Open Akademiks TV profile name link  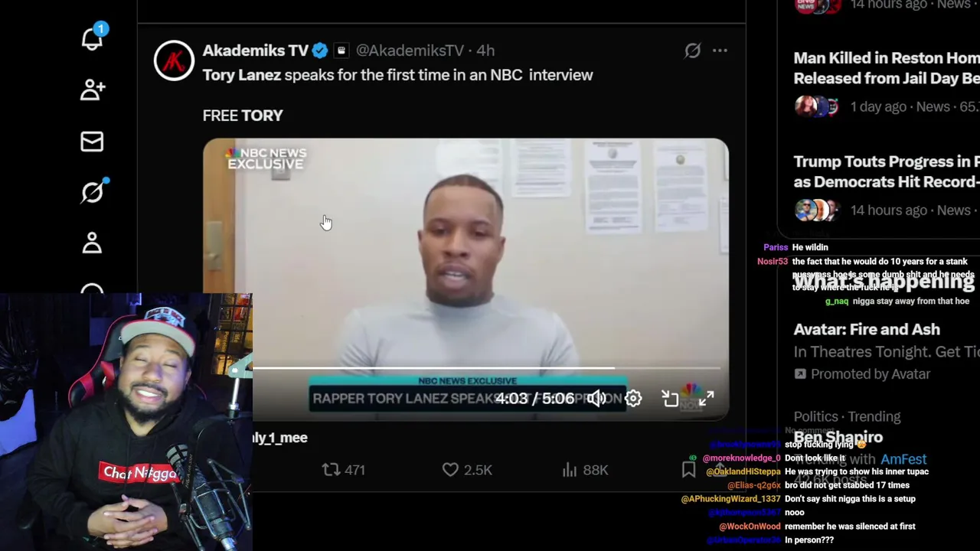255,51
